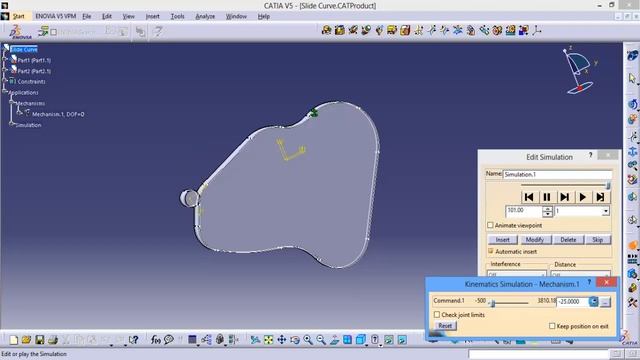
Task: Open a file with the folder icon
Action: click(27, 340)
